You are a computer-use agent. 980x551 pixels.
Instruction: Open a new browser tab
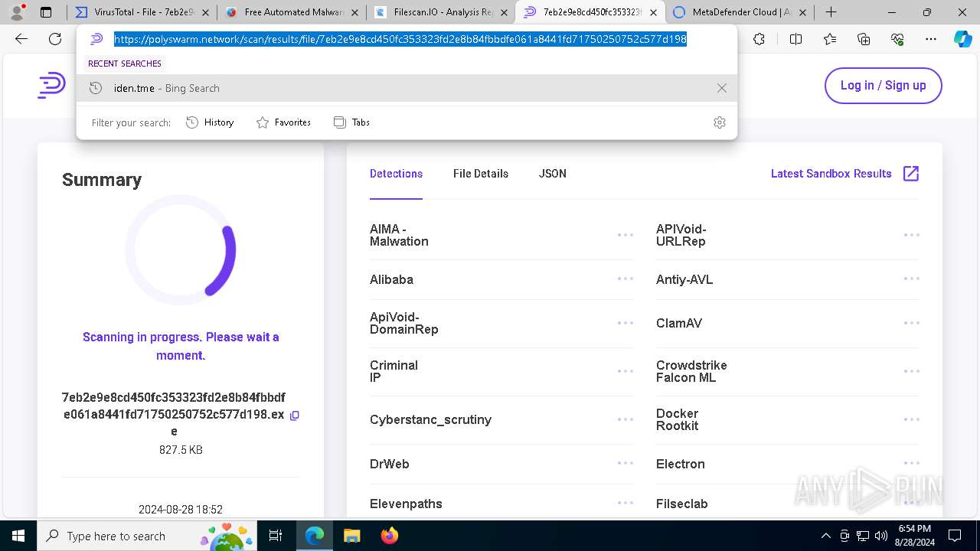(831, 12)
